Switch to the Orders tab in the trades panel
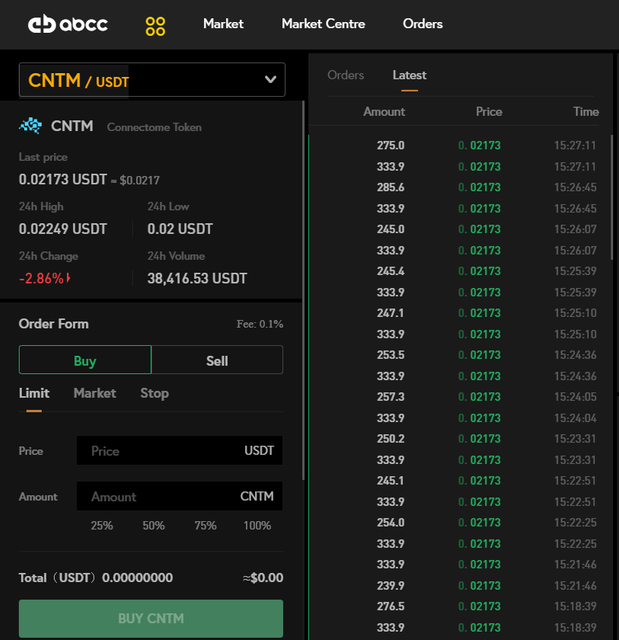Viewport: 619px width, 640px height. click(x=346, y=75)
